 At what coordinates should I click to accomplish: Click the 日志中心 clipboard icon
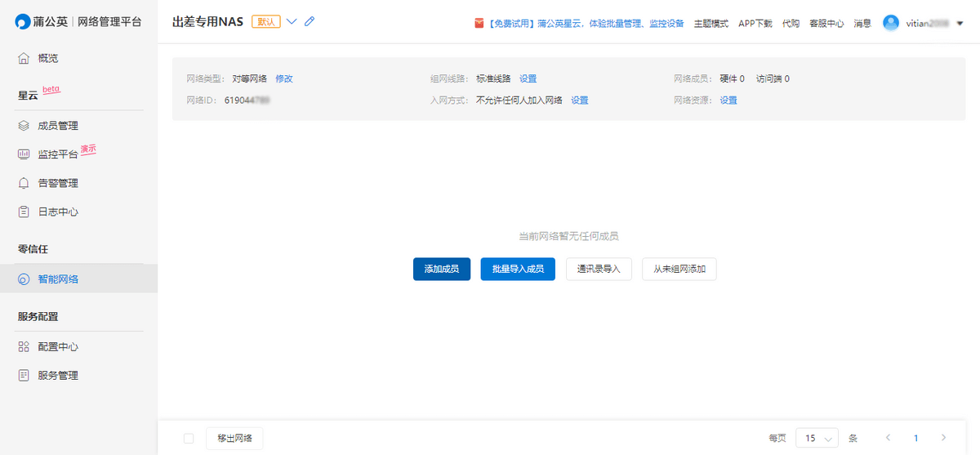coord(24,212)
